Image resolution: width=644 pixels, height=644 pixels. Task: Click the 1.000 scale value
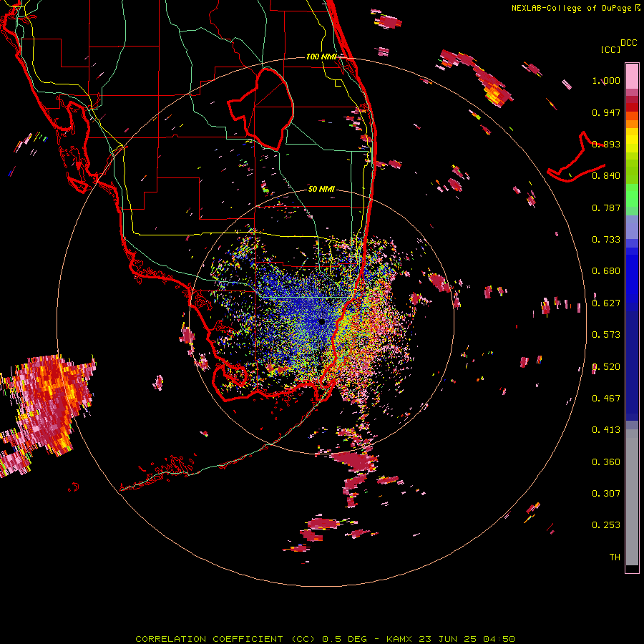click(x=606, y=80)
